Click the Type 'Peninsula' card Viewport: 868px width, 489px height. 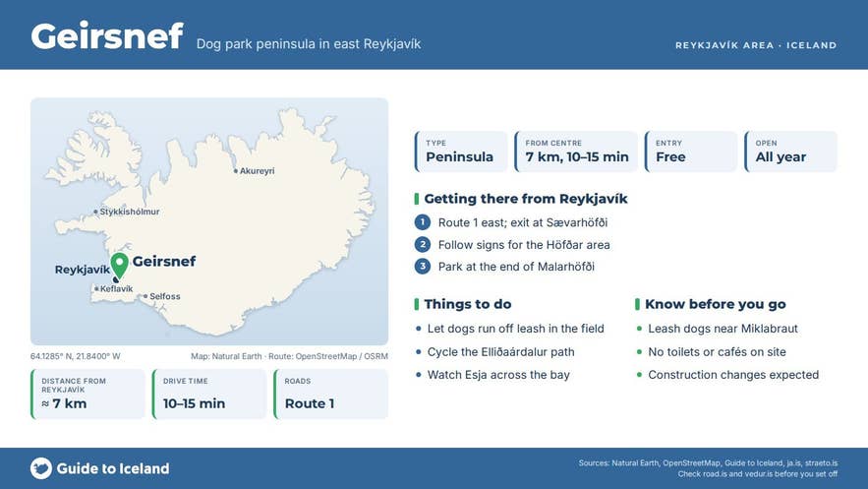coord(461,152)
